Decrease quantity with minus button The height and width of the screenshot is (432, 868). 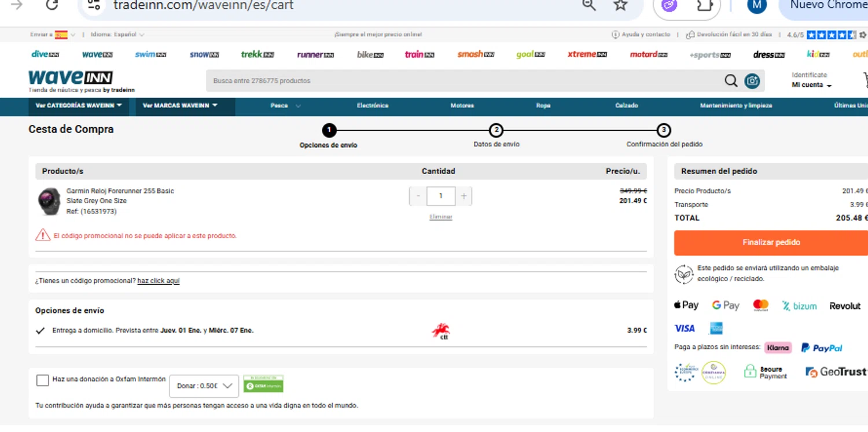418,196
